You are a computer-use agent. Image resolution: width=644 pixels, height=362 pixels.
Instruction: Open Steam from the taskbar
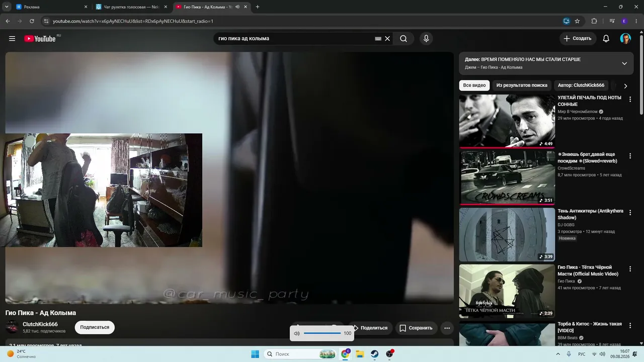pyautogui.click(x=375, y=354)
